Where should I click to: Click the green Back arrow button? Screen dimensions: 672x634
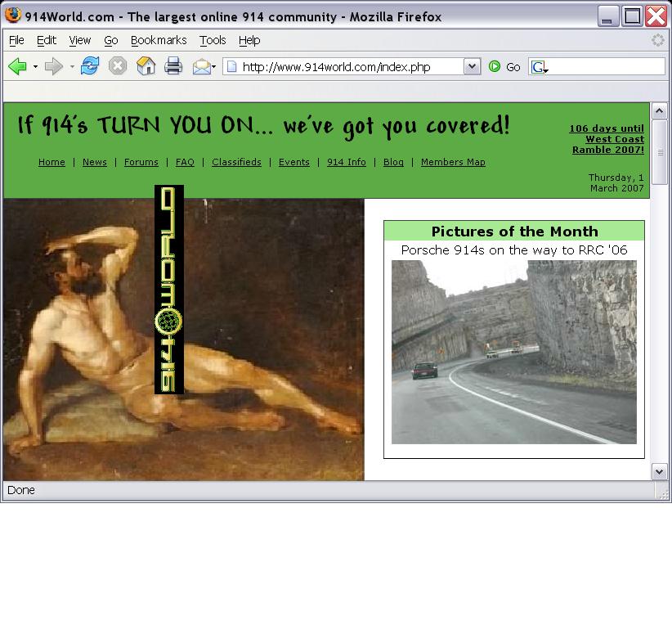17,67
